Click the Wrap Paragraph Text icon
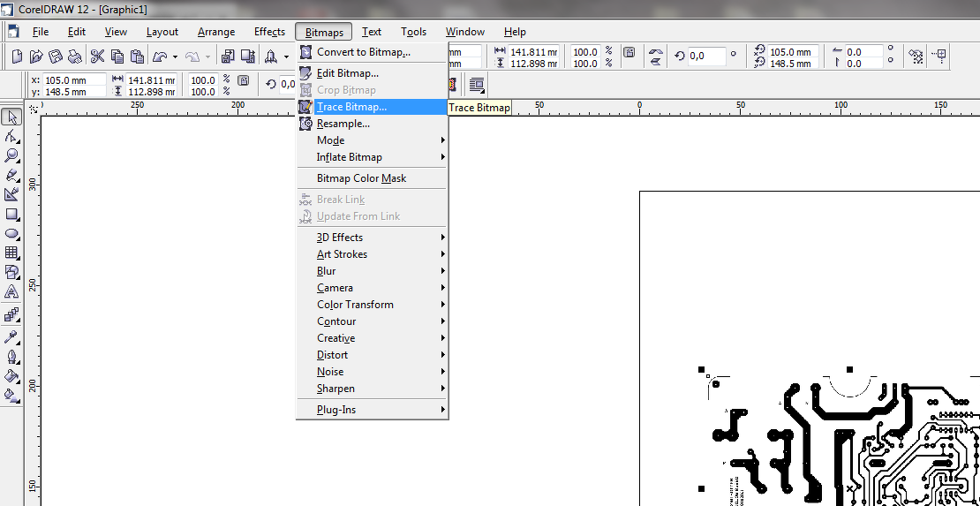 [x=478, y=85]
